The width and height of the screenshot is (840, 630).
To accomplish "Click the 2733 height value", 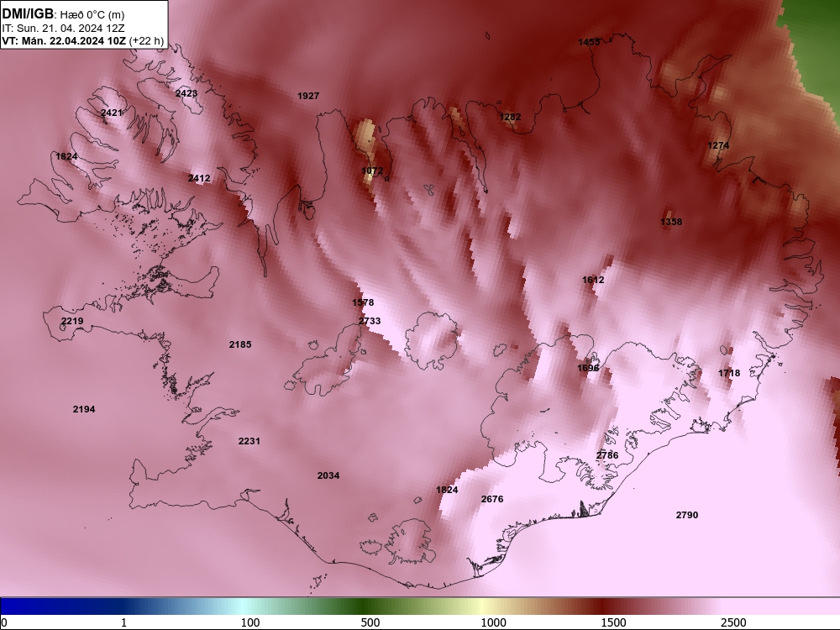I will coord(370,321).
